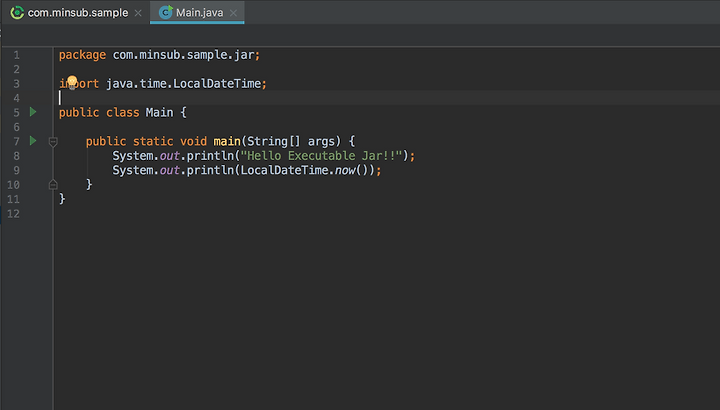The height and width of the screenshot is (410, 720).
Task: Run the main method via gutter arrow on line 7
Action: click(33, 140)
